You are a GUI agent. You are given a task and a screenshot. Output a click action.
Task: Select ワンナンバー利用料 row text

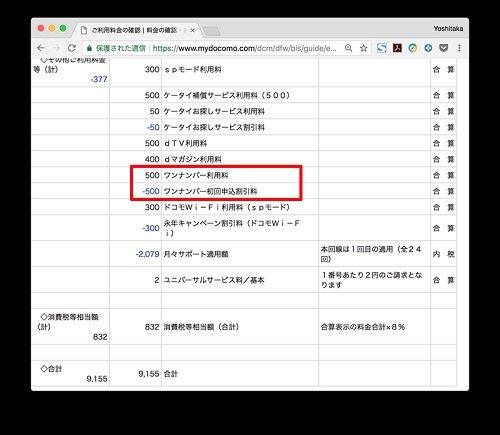[x=196, y=175]
